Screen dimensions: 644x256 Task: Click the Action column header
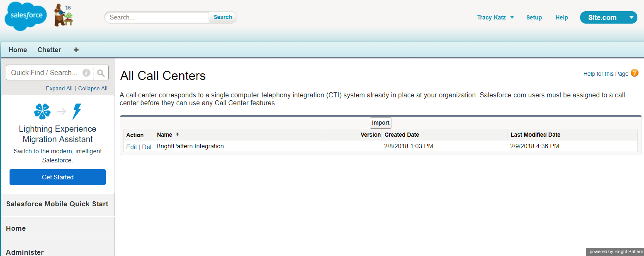(x=135, y=135)
